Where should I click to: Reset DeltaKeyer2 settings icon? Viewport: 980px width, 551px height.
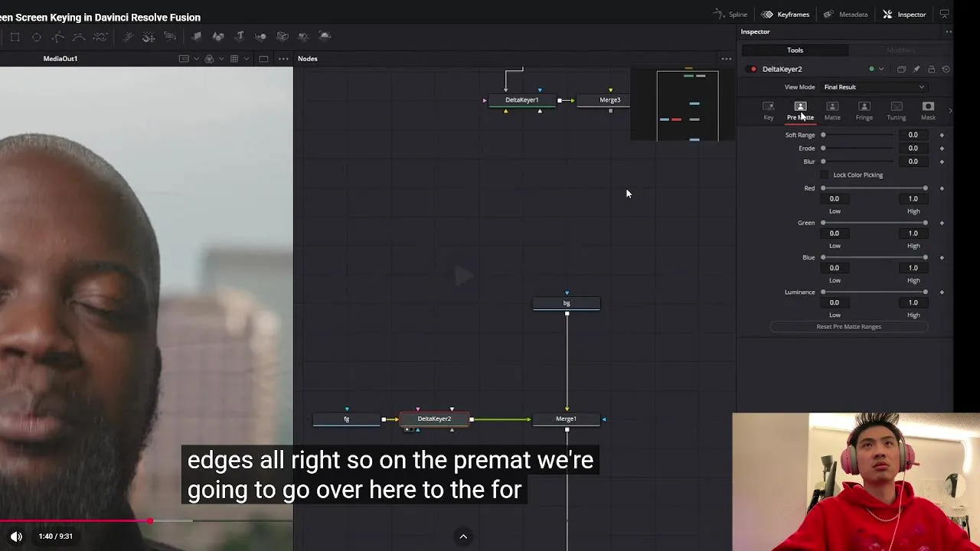(x=946, y=69)
